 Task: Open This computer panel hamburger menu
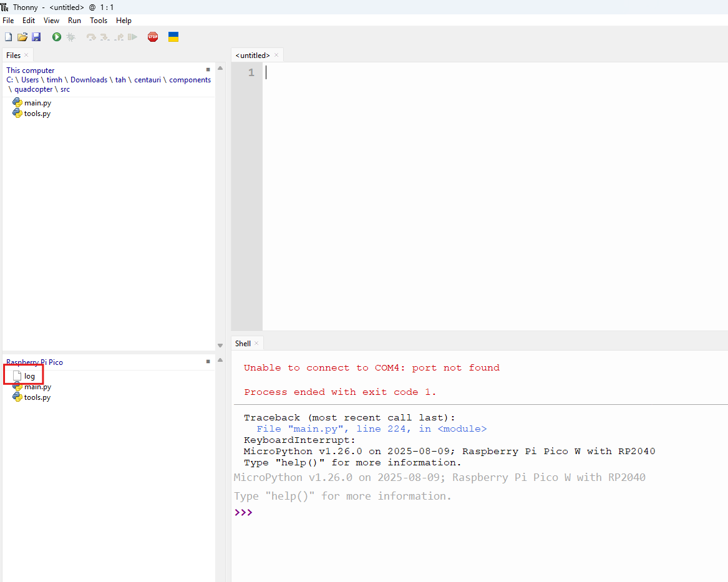208,70
